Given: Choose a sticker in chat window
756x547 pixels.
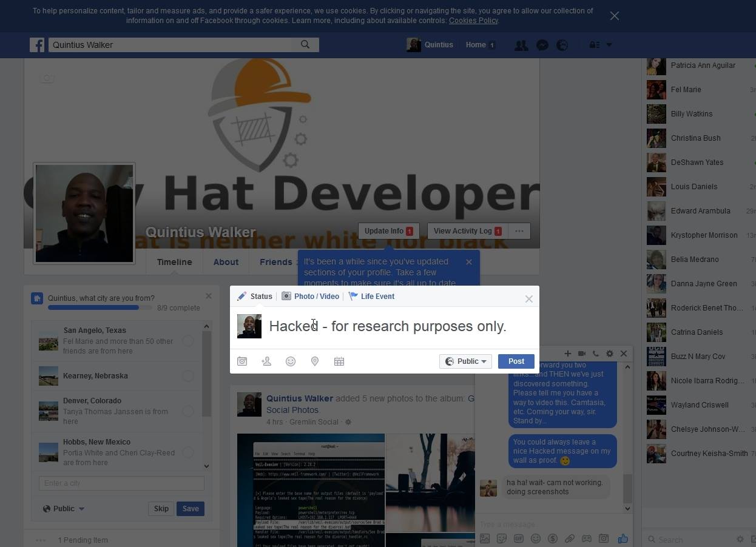Looking at the screenshot, I should [x=502, y=539].
